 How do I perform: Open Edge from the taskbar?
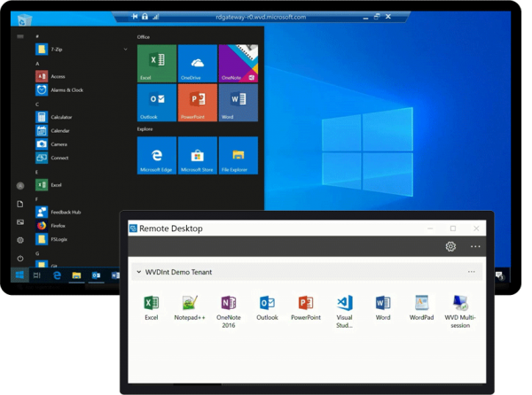[57, 275]
